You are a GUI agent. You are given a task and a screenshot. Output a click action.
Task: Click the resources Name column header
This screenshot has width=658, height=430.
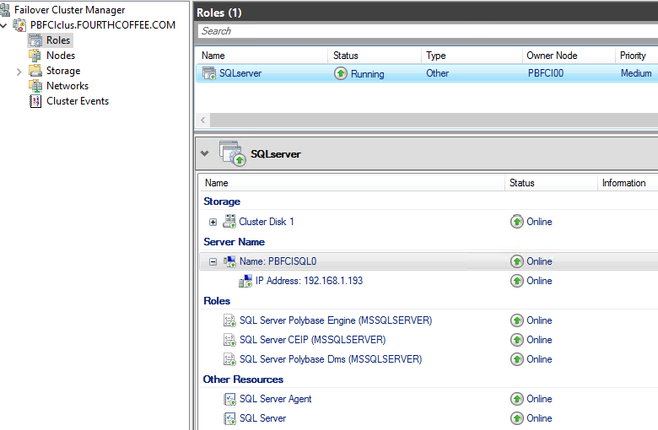[x=352, y=183]
